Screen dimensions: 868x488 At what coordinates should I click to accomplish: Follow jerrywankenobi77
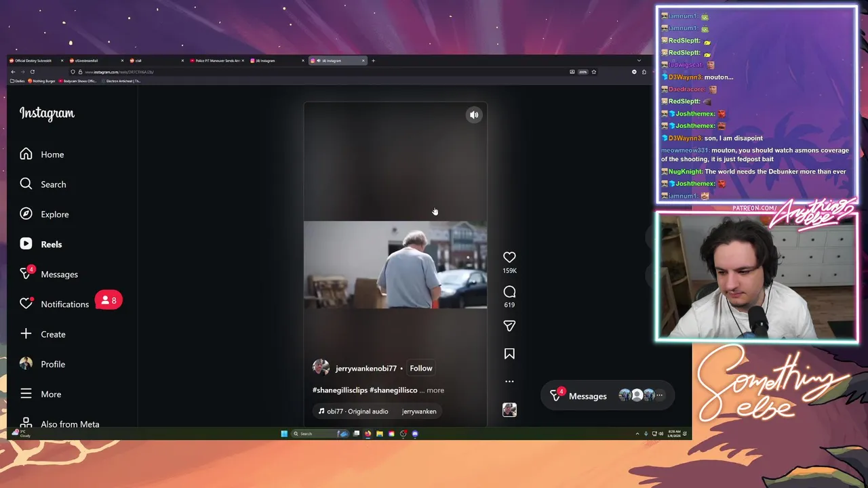point(421,368)
